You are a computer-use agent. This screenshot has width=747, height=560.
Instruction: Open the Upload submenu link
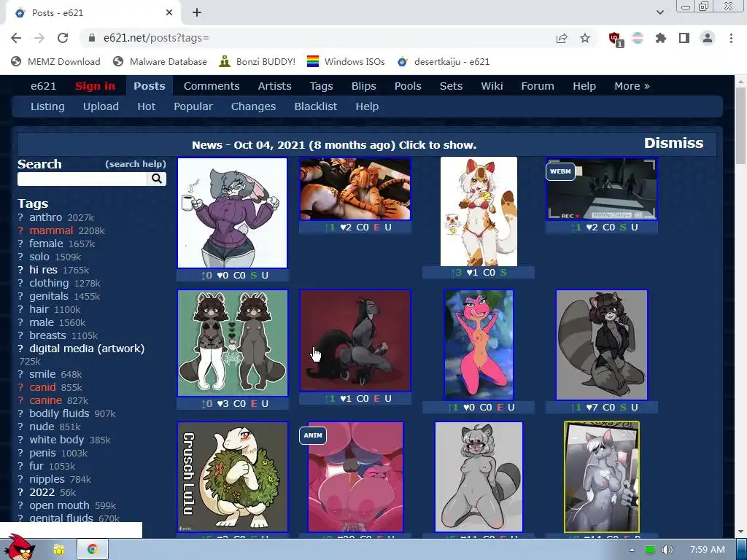[101, 106]
